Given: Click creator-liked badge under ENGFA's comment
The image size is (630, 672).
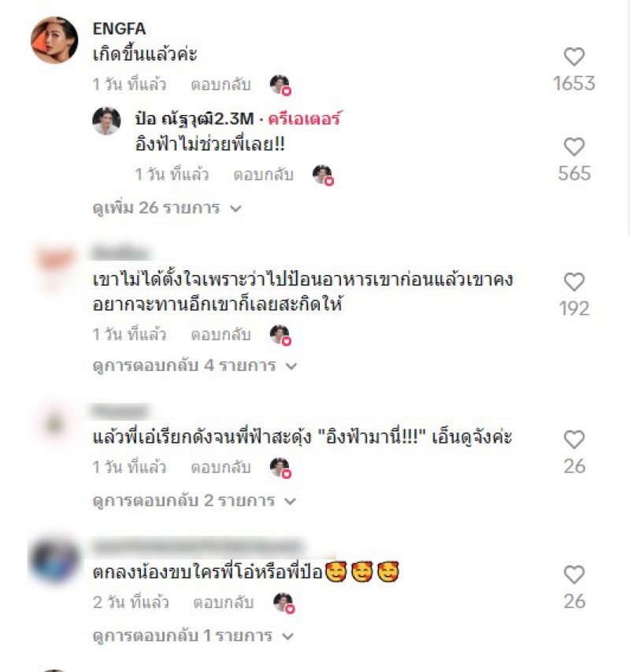Looking at the screenshot, I should coord(280,85).
